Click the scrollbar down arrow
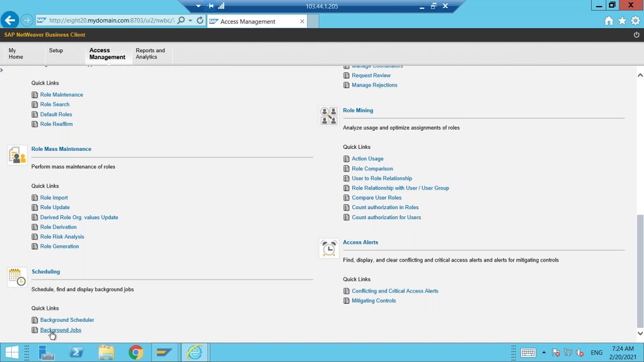 pos(640,333)
